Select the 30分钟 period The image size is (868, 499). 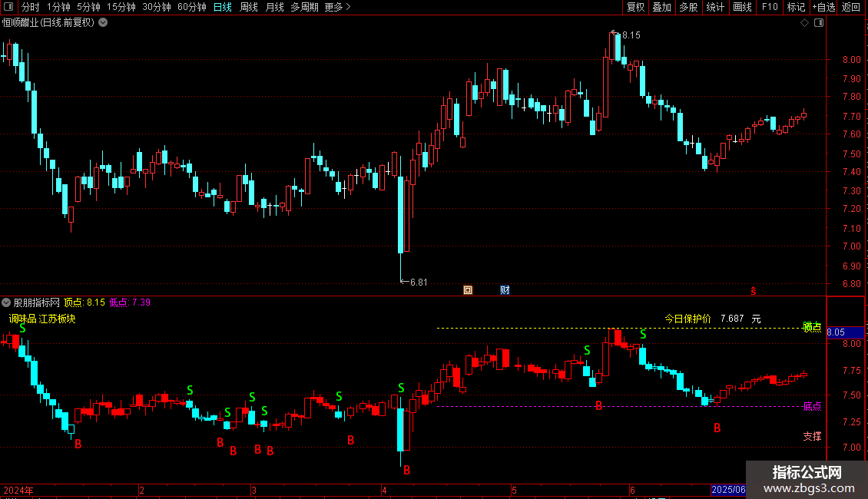coord(156,7)
